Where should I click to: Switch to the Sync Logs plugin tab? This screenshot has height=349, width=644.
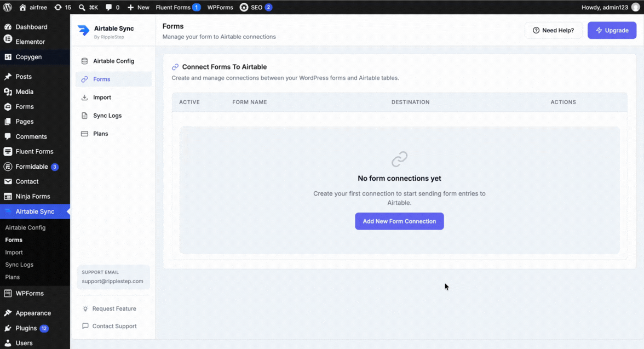point(113,116)
